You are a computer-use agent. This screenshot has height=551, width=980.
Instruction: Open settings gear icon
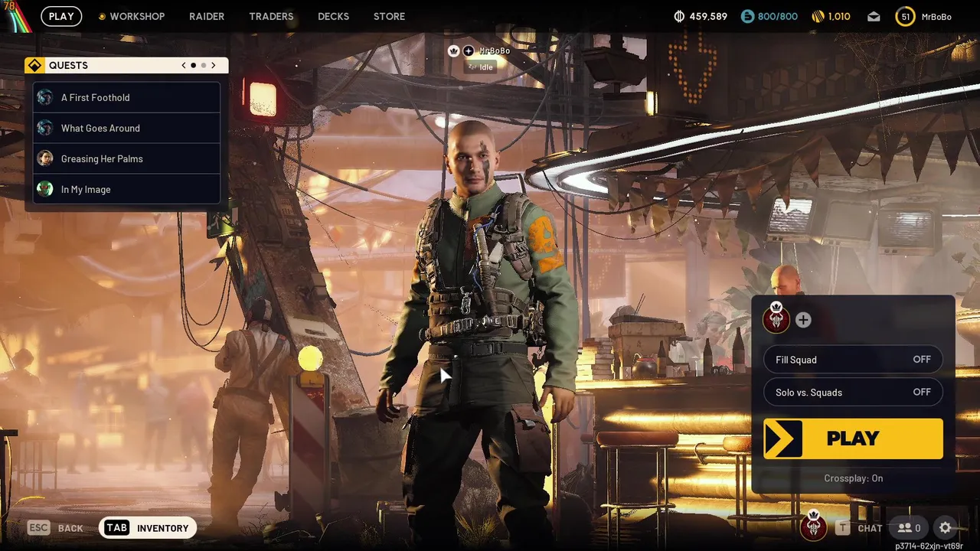(946, 528)
